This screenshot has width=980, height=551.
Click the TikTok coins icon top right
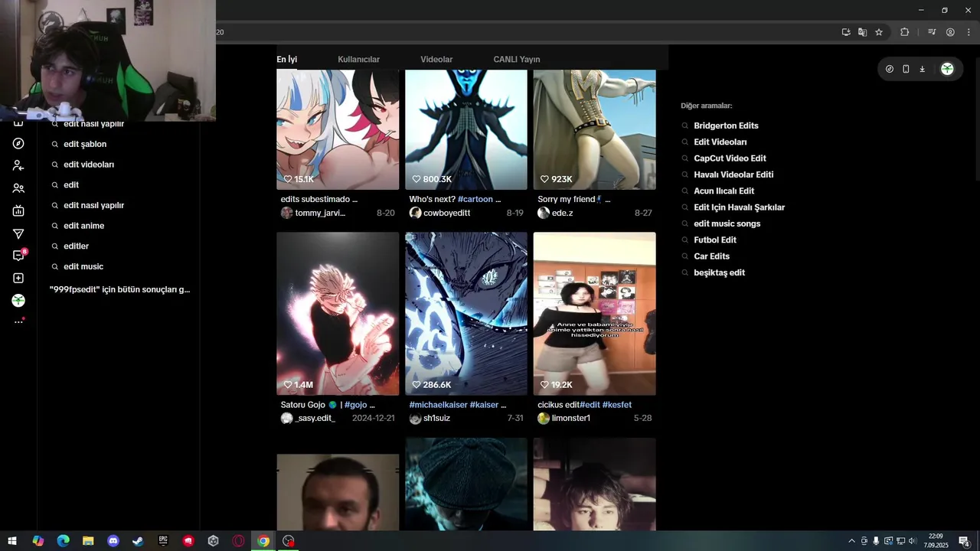coord(890,69)
